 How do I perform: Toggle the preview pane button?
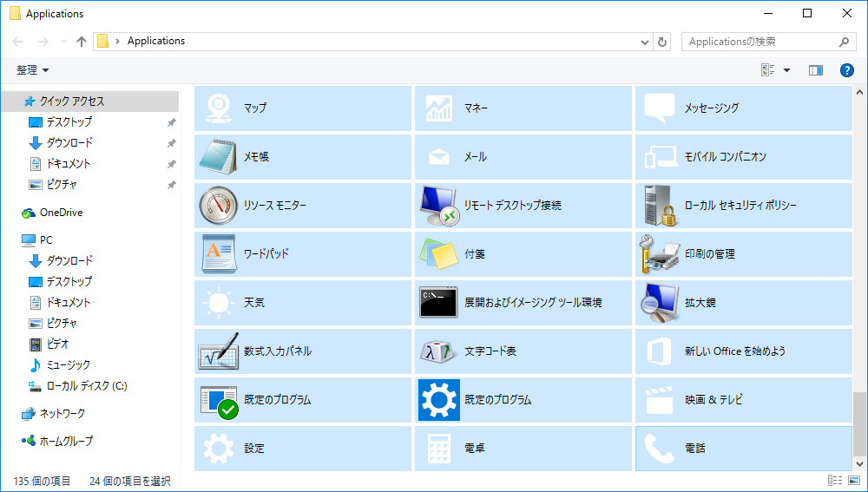point(815,70)
